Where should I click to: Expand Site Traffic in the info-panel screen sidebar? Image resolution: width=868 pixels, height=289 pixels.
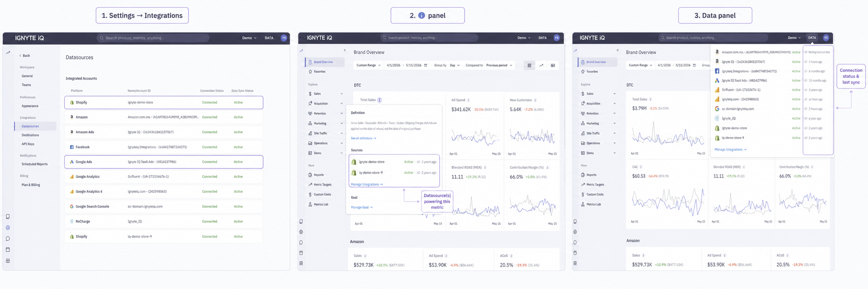pyautogui.click(x=325, y=133)
